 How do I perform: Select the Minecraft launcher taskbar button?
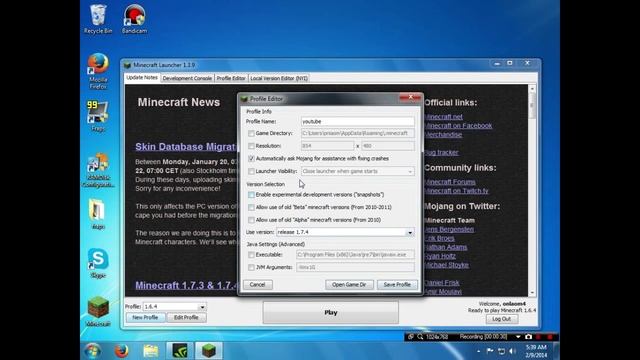pyautogui.click(x=209, y=351)
